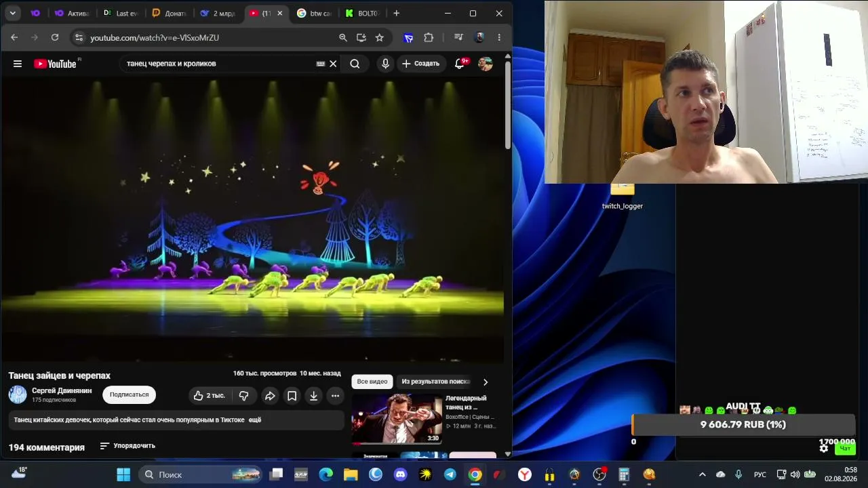Image resolution: width=868 pixels, height=488 pixels.
Task: Open the Chrome three-dot menu
Action: coord(499,38)
